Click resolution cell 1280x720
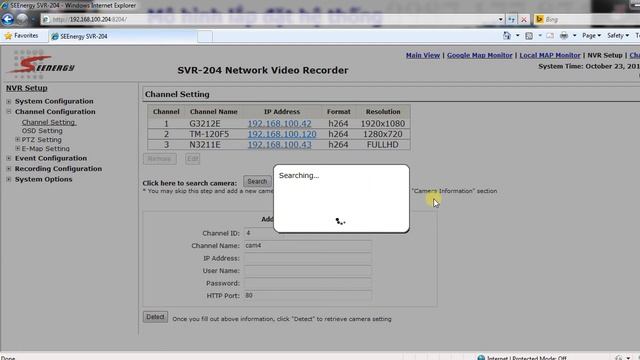Image resolution: width=640 pixels, height=360 pixels. click(383, 134)
